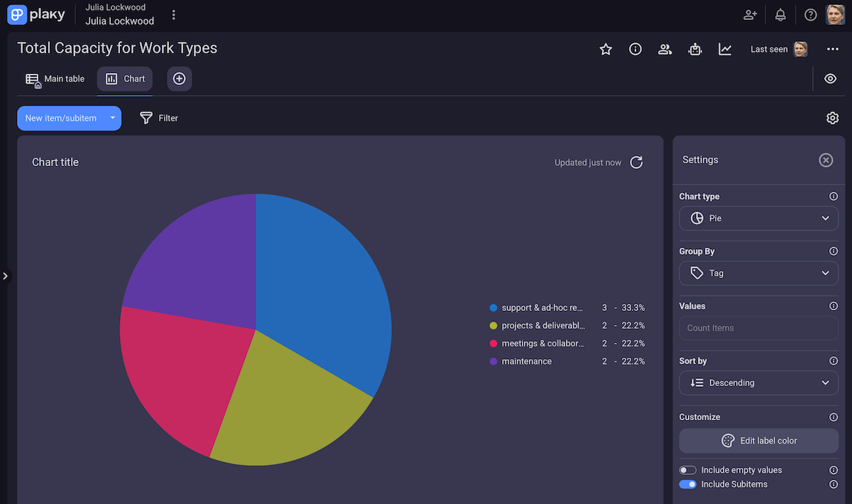Open notifications bell
The width and height of the screenshot is (852, 504).
tap(780, 14)
